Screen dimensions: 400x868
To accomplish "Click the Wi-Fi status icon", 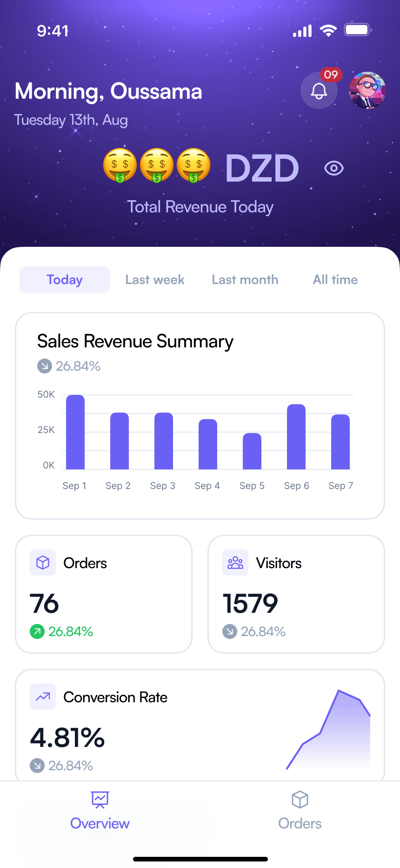I will click(328, 31).
